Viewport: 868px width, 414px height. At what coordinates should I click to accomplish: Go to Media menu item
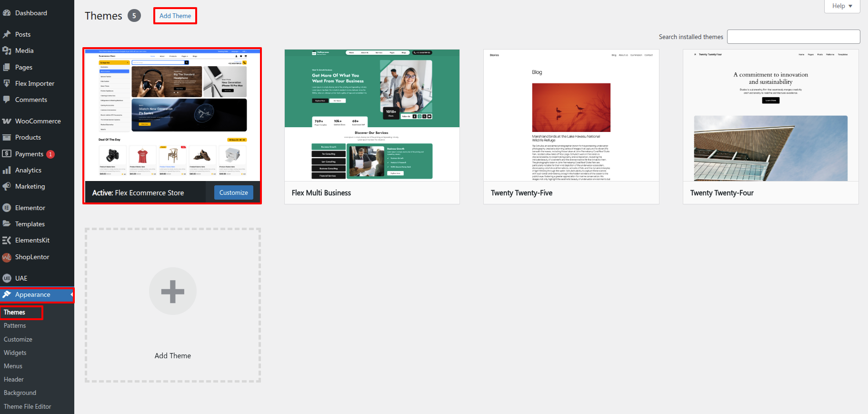click(x=24, y=50)
